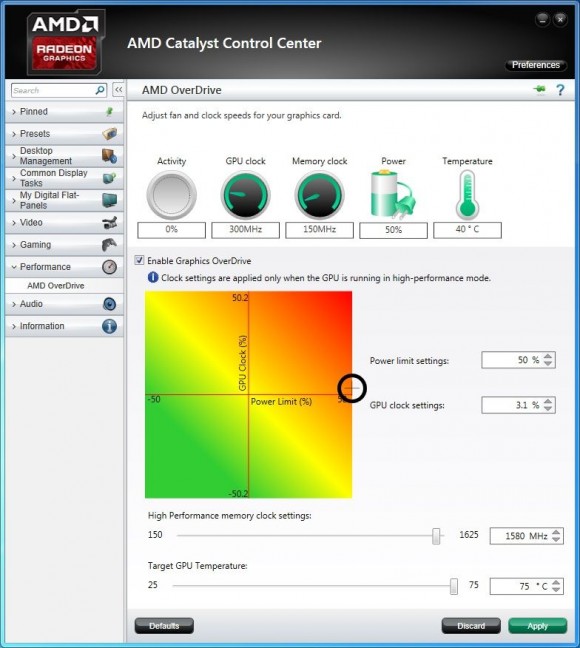Click the 50% power readout
580x648 pixels.
click(393, 230)
